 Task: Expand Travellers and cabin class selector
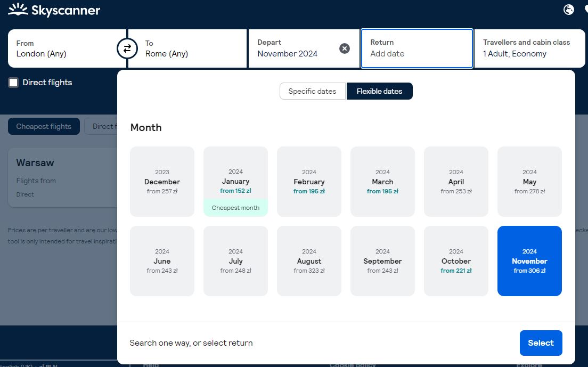point(529,48)
